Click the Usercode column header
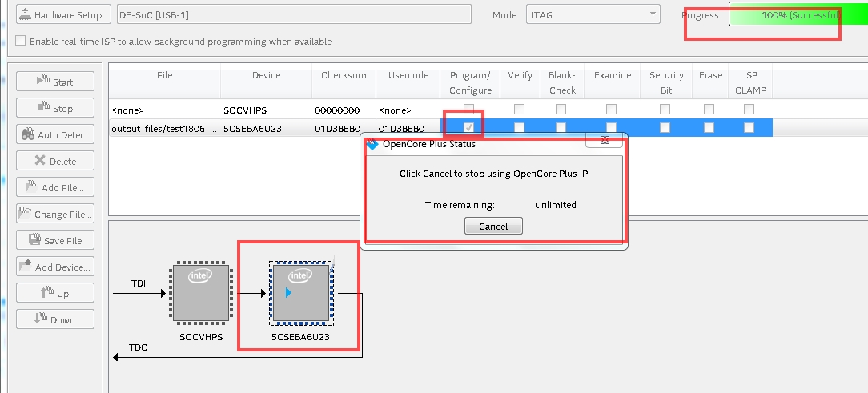 click(x=408, y=82)
